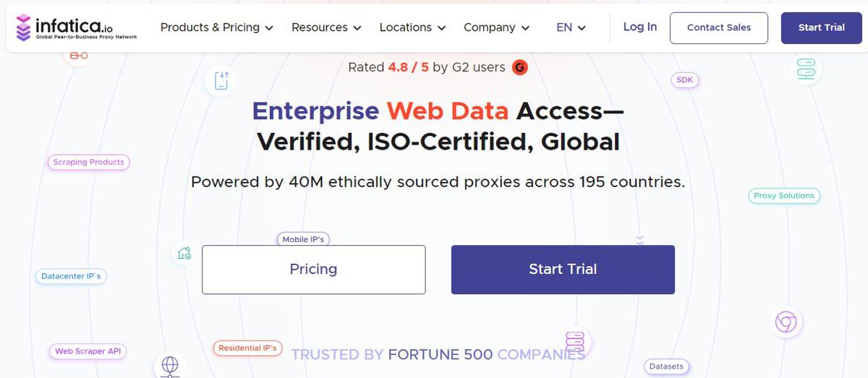Screen dimensions: 868x378
Task: Click the globe icon at bottom left
Action: 170,365
